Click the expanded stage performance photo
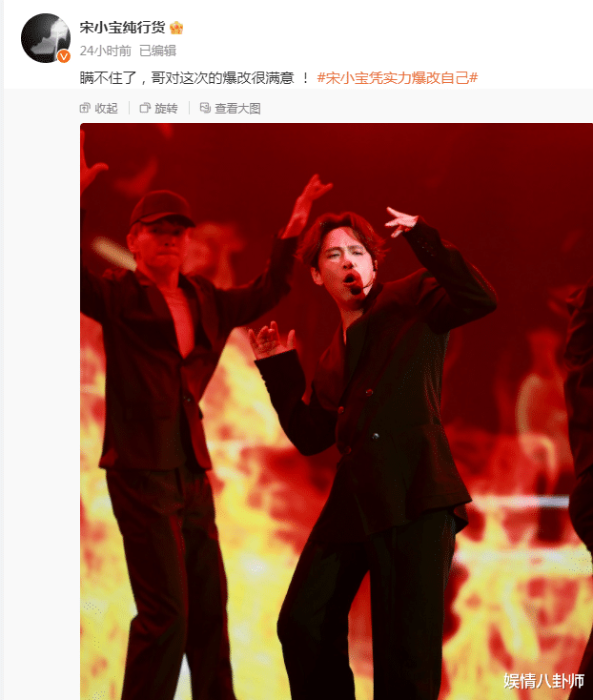Screen dimensions: 593x700 point(337,411)
